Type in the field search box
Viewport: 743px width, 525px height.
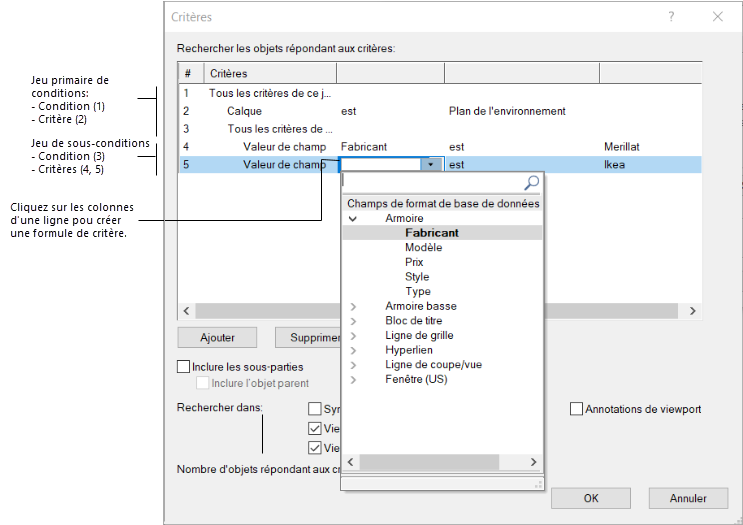[x=432, y=183]
